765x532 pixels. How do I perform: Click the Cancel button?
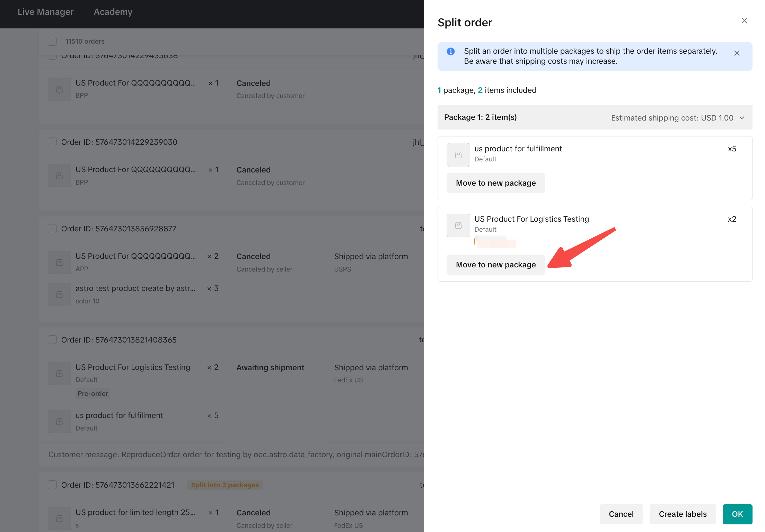pos(621,514)
